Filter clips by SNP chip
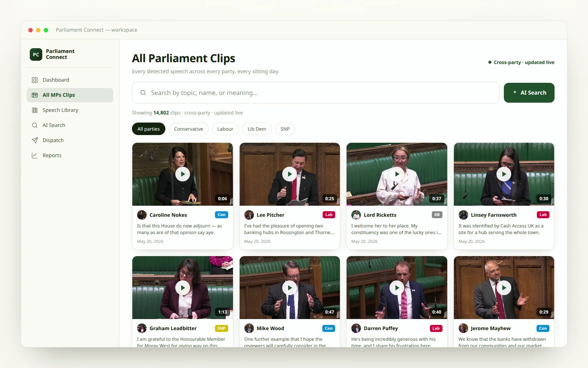The width and height of the screenshot is (588, 368). pyautogui.click(x=285, y=129)
